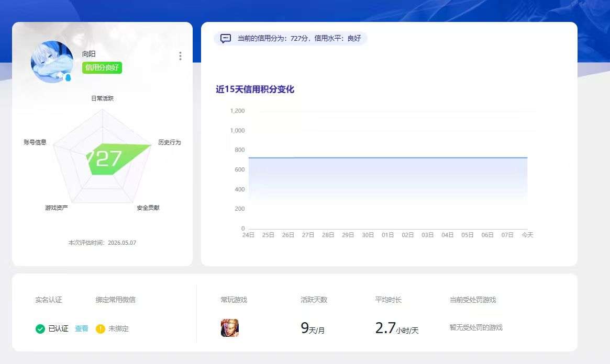Click the green check icon beside 已认证
Screen dimensions: 610x364
(x=40, y=328)
